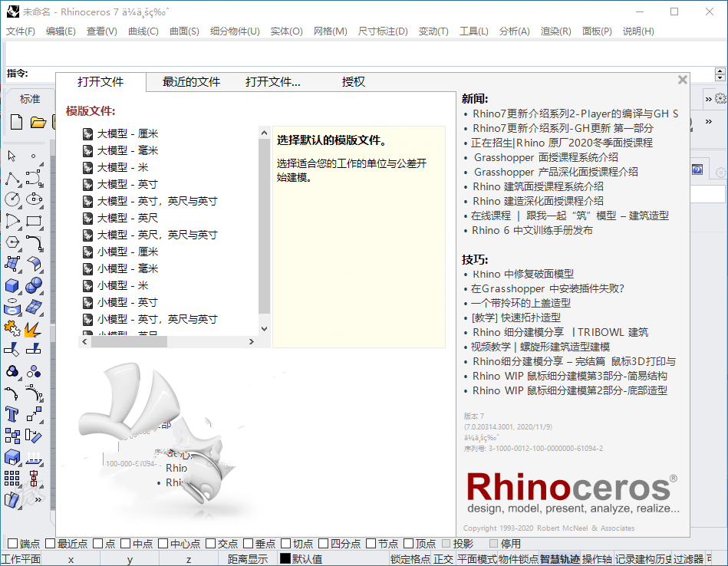Switch to the 最近的文件 tab
The image size is (728, 566).
pos(191,82)
